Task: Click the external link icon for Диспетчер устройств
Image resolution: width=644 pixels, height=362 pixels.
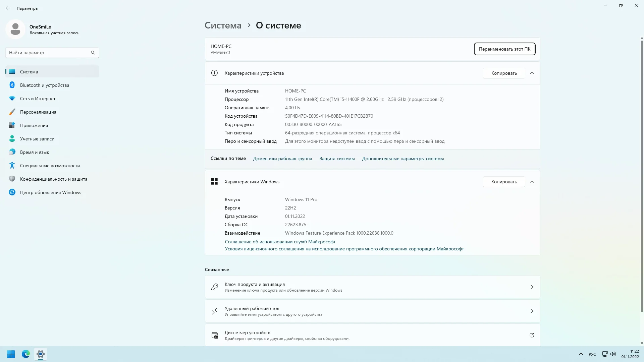Action: (x=532, y=335)
